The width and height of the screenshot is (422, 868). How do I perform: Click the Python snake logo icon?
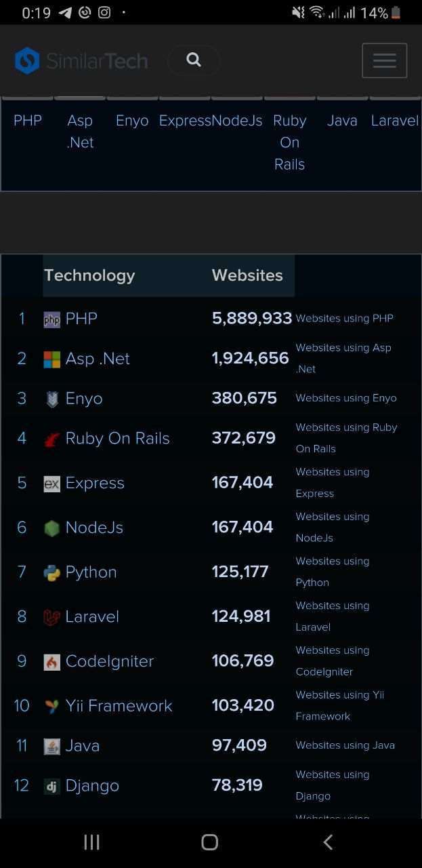tap(52, 573)
